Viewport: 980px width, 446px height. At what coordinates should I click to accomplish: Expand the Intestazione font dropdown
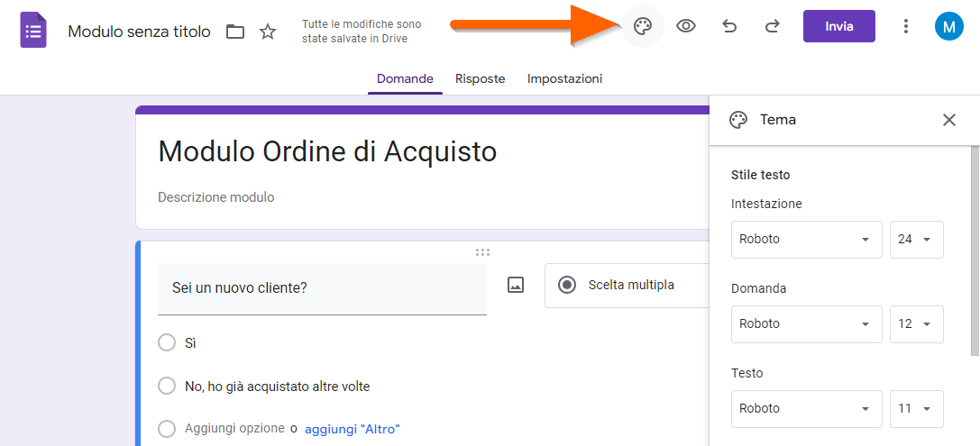point(806,240)
